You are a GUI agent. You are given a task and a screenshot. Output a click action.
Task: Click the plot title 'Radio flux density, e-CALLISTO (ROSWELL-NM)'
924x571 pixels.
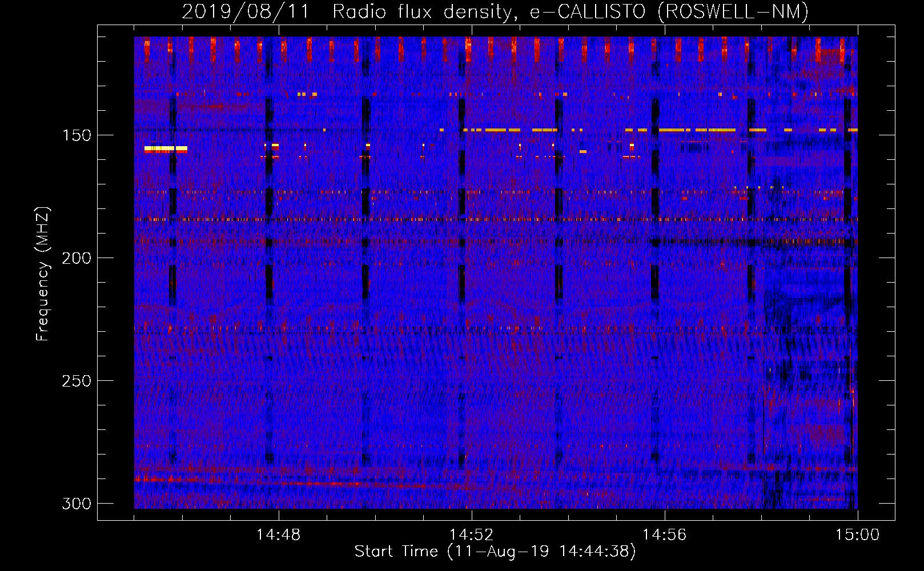tap(571, 11)
